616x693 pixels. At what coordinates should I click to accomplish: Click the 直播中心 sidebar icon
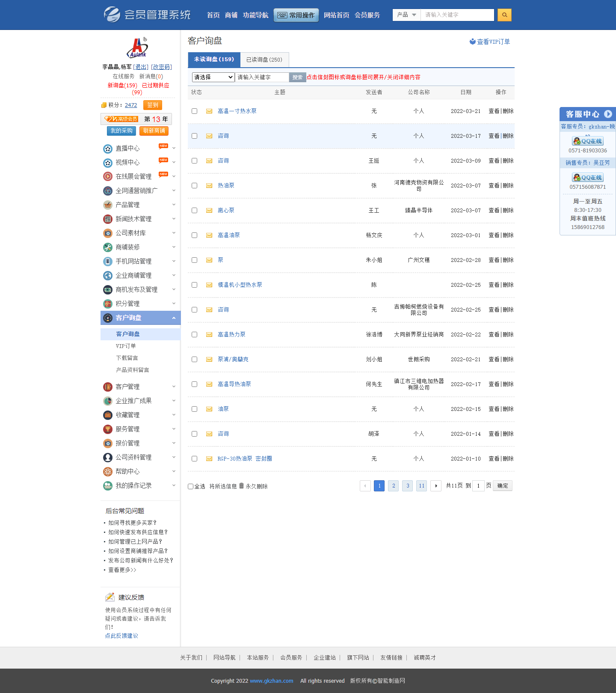(x=108, y=149)
